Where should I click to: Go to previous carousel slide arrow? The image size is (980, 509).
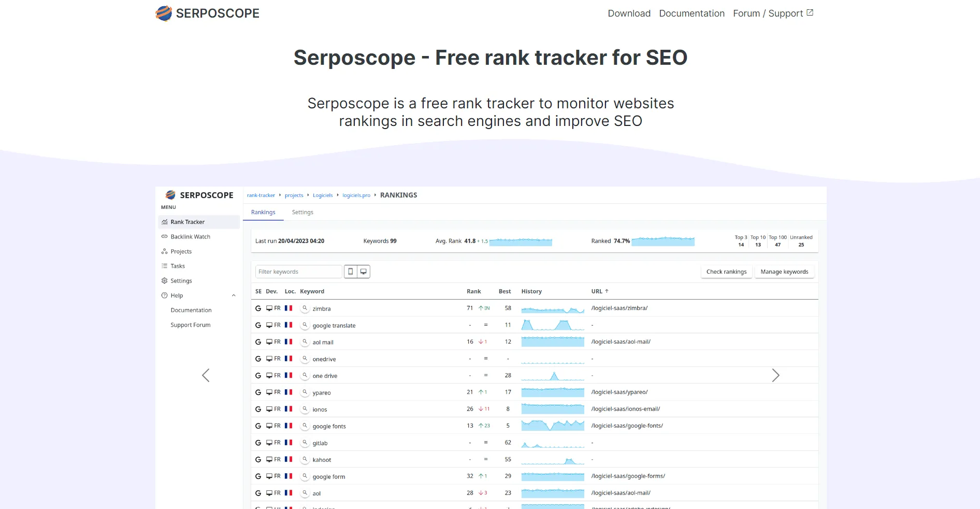pyautogui.click(x=206, y=375)
